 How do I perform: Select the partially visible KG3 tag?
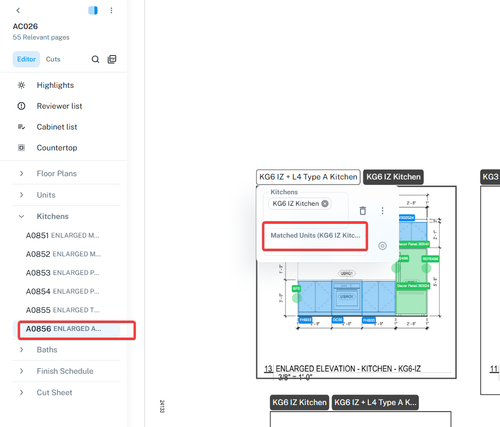(x=490, y=177)
